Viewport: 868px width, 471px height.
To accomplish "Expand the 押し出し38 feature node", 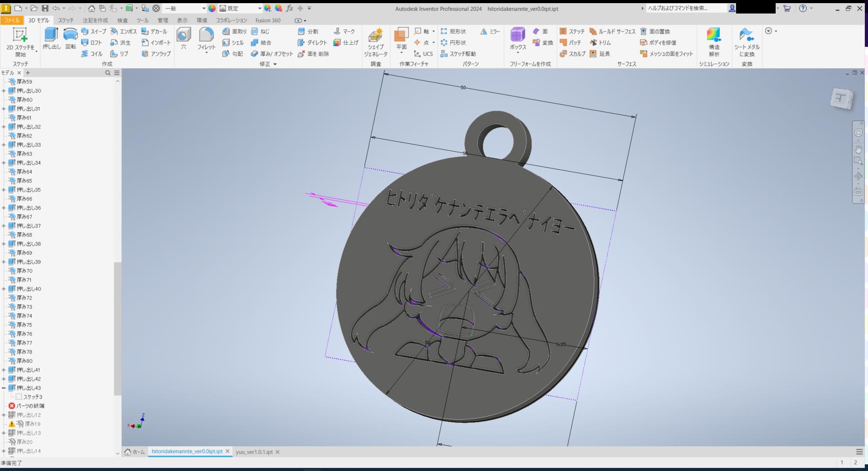I will click(4, 244).
